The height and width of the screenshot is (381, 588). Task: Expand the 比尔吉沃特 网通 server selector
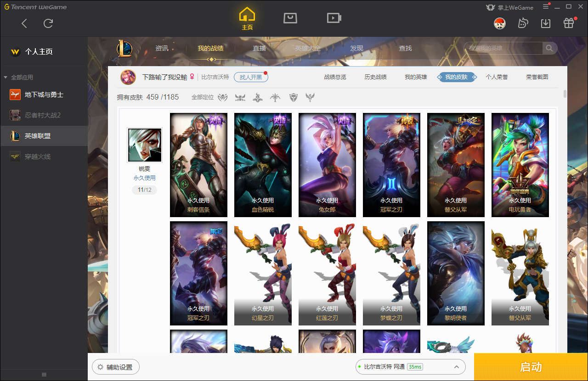pos(411,367)
